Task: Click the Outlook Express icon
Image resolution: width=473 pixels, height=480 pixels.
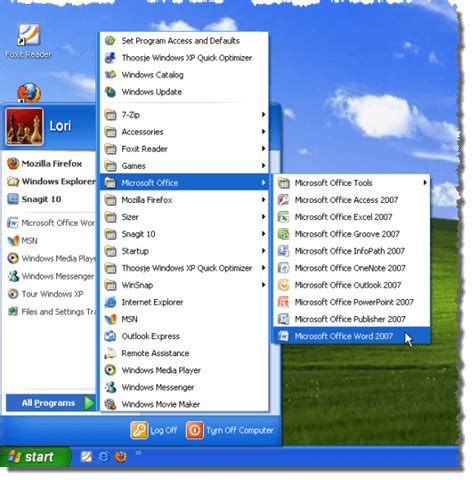Action: tap(110, 336)
